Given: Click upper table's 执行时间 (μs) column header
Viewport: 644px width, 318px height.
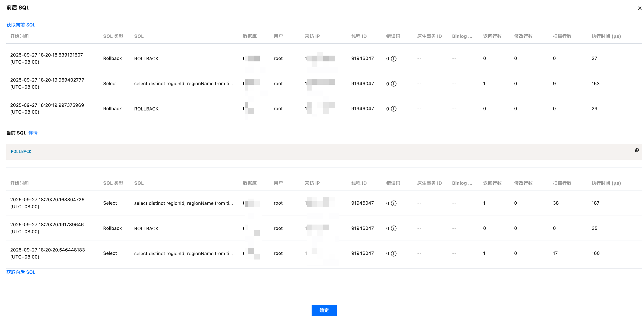Looking at the screenshot, I should [x=606, y=36].
